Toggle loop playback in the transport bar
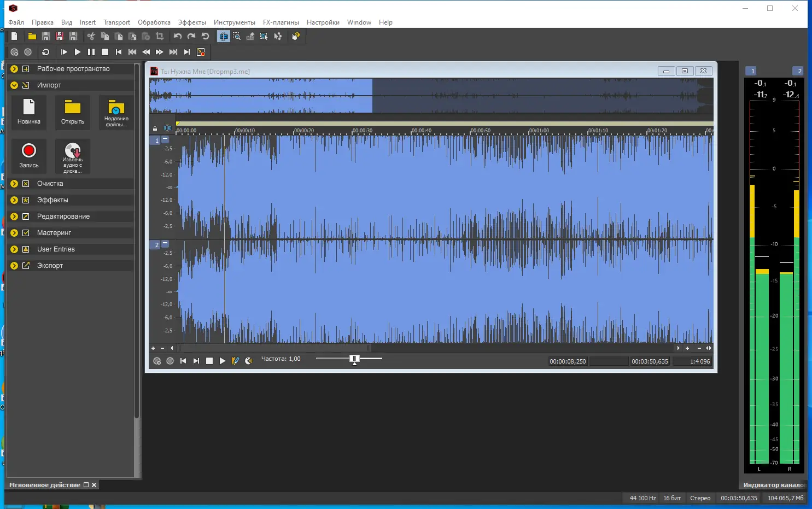The width and height of the screenshot is (812, 509). coord(46,52)
